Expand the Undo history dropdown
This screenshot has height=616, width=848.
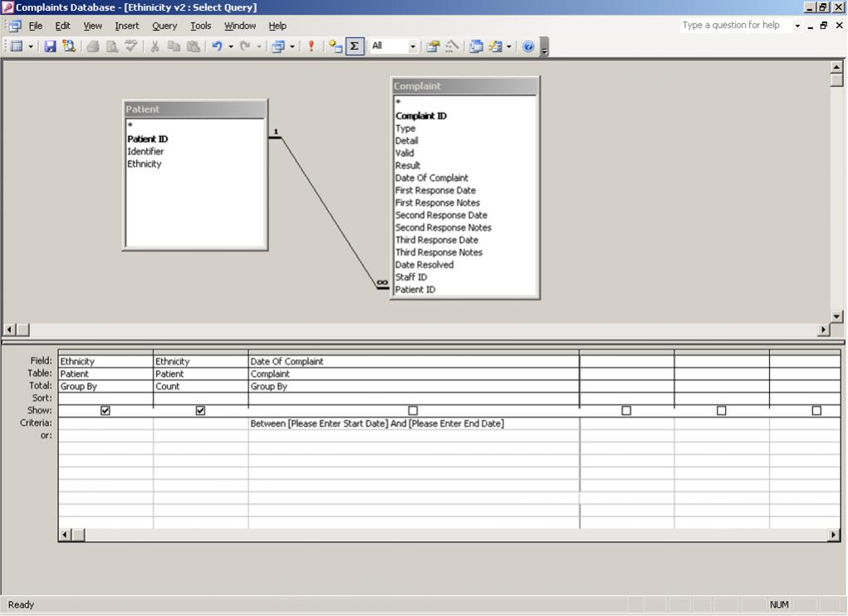(x=231, y=46)
